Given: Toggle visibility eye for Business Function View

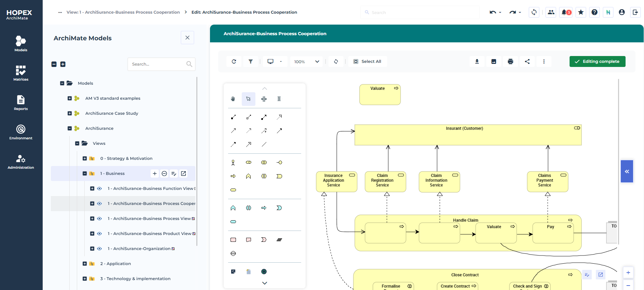Looking at the screenshot, I should 99,189.
